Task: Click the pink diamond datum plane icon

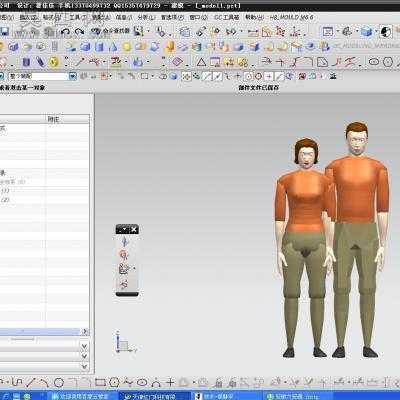Action: [177, 62]
